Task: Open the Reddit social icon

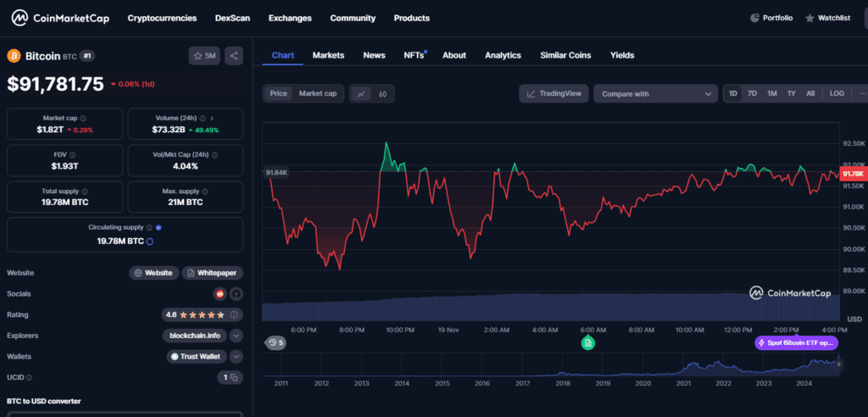Action: [220, 293]
